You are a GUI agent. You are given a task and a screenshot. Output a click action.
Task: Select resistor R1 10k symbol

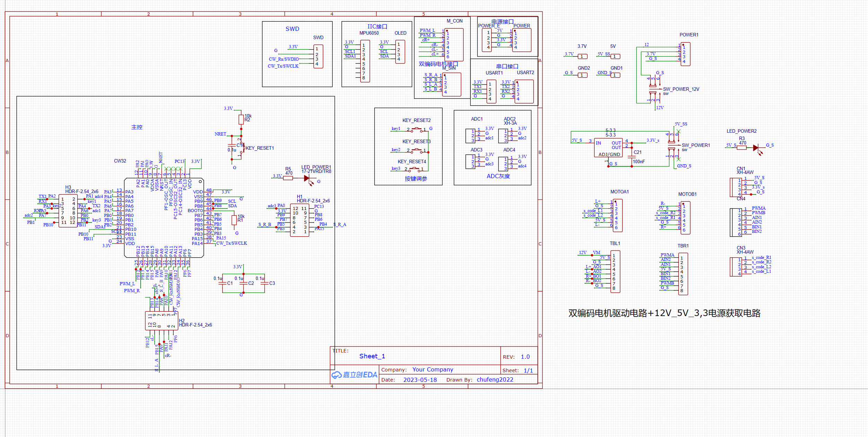pyautogui.click(x=234, y=220)
